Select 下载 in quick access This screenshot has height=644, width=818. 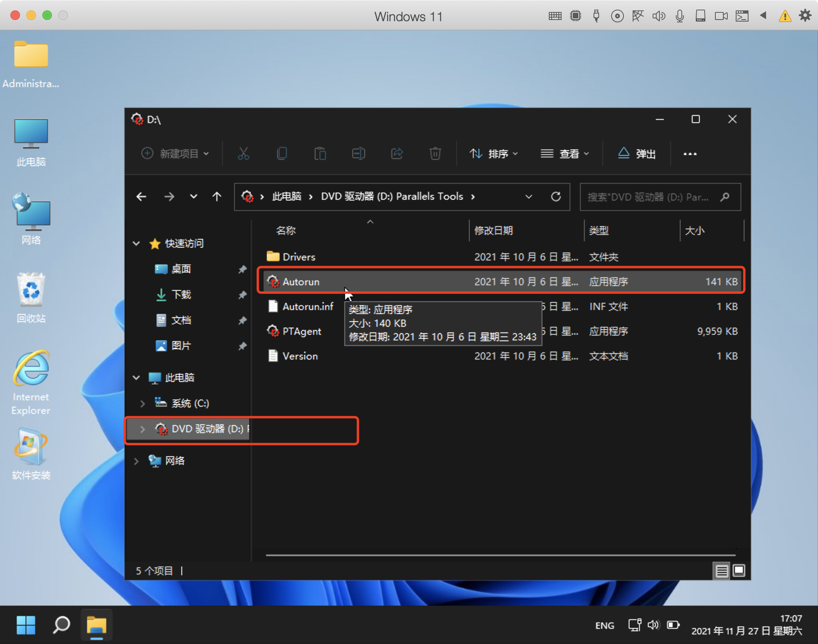(x=181, y=295)
